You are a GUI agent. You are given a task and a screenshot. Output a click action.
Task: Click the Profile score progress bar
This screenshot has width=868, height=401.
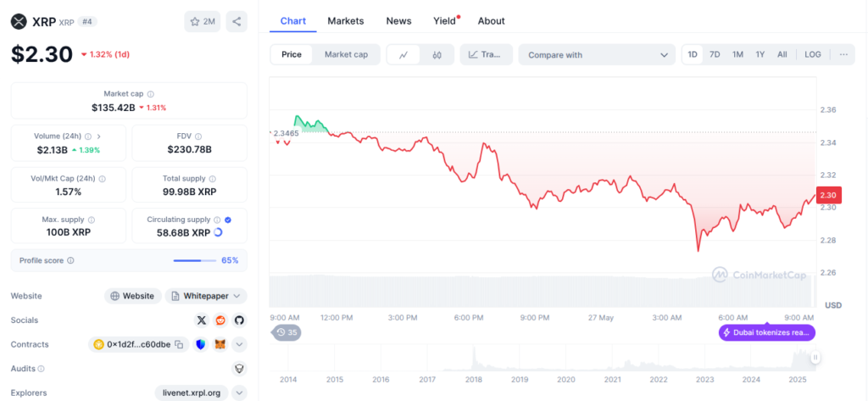195,260
